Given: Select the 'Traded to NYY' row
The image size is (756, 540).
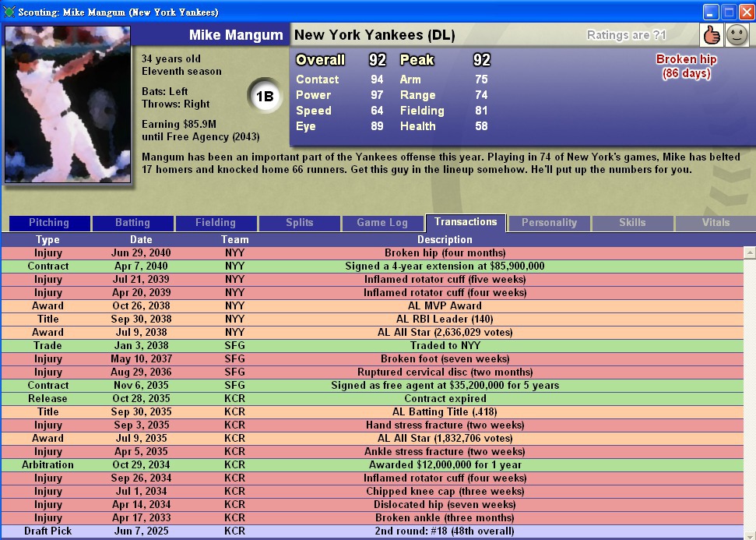Looking at the screenshot, I should coord(372,346).
